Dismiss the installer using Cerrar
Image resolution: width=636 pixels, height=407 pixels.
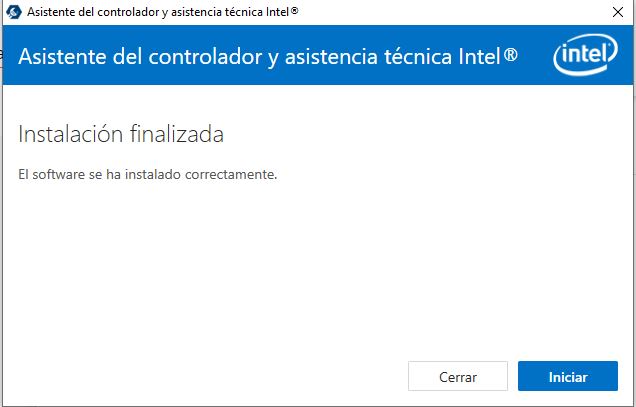tap(458, 377)
